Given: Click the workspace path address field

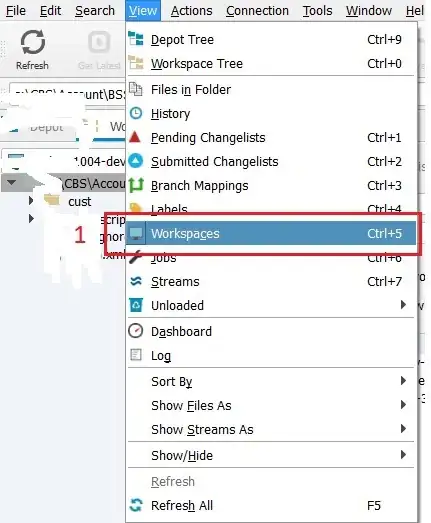Looking at the screenshot, I should tap(67, 95).
